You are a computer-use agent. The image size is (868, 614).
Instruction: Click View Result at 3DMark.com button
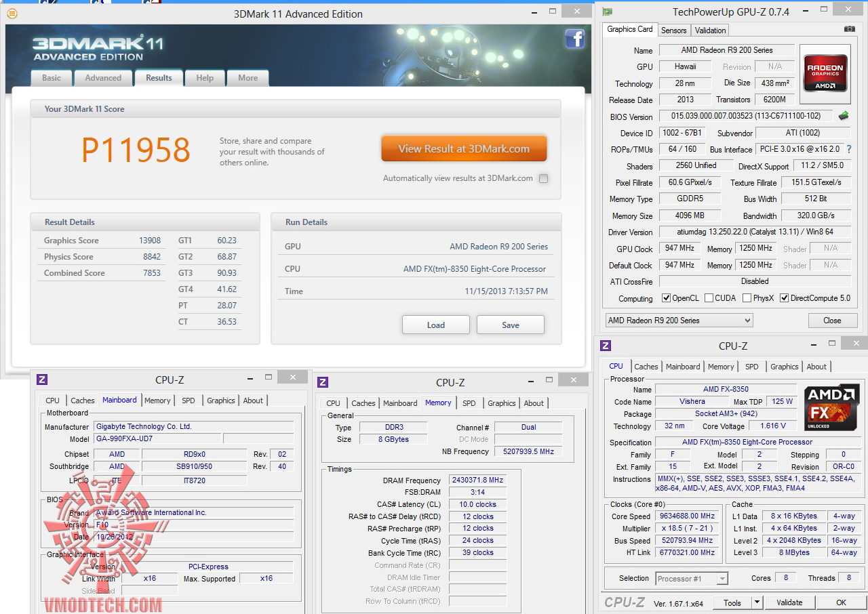point(464,149)
